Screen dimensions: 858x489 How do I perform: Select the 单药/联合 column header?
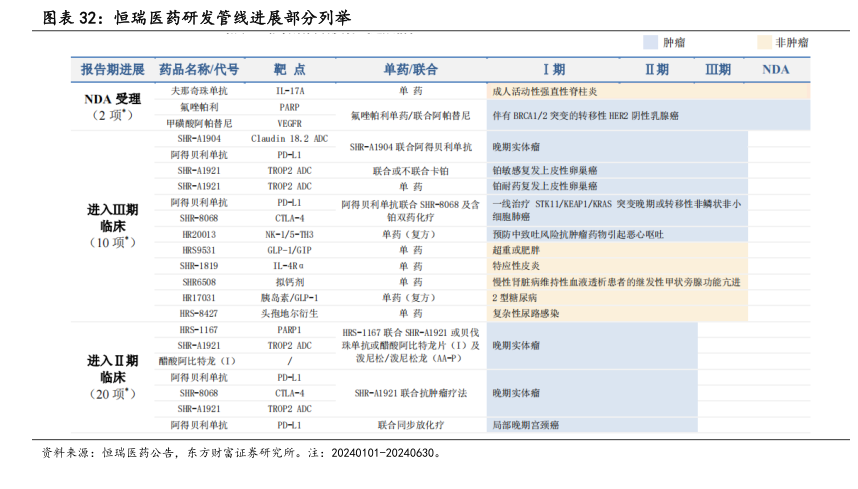pos(410,69)
